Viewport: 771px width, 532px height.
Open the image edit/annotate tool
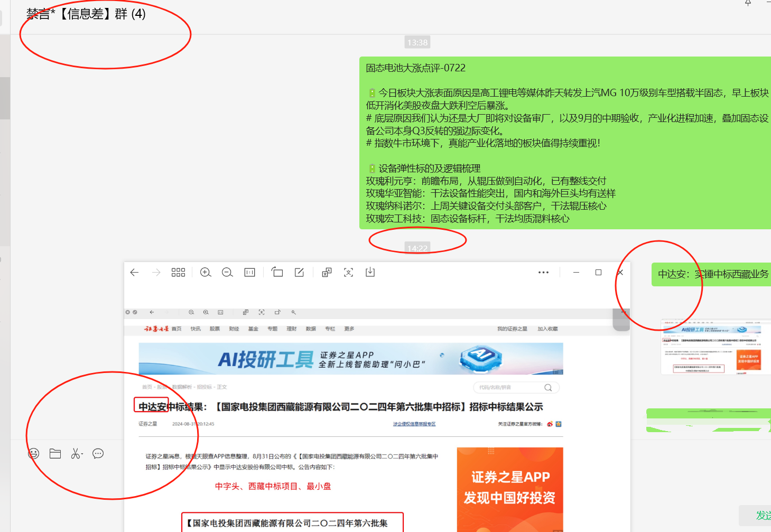pyautogui.click(x=299, y=272)
